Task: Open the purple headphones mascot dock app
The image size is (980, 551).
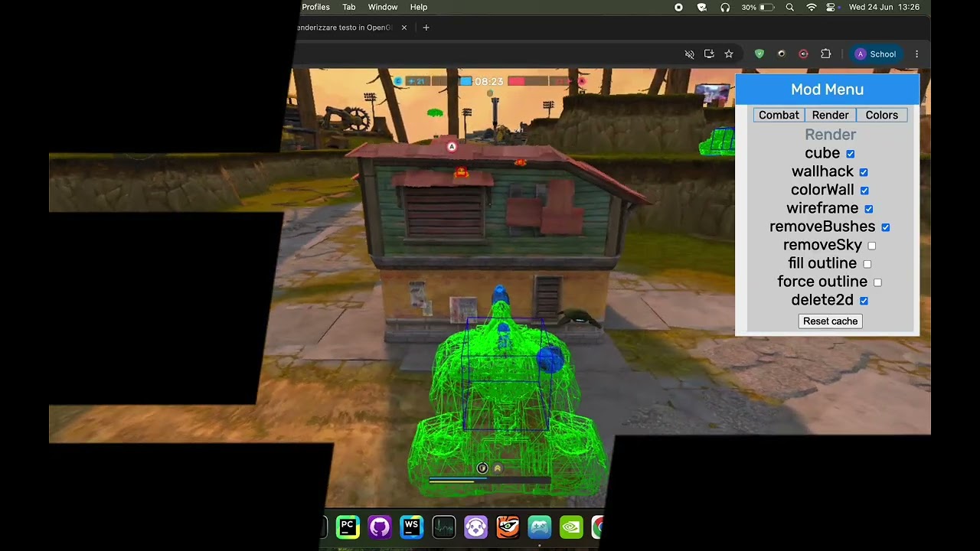Action: [x=475, y=527]
